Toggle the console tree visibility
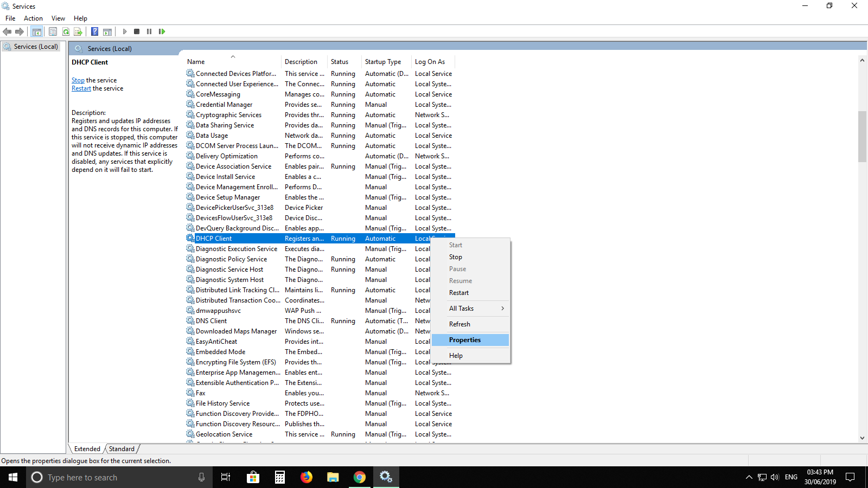This screenshot has height=488, width=868. [36, 31]
